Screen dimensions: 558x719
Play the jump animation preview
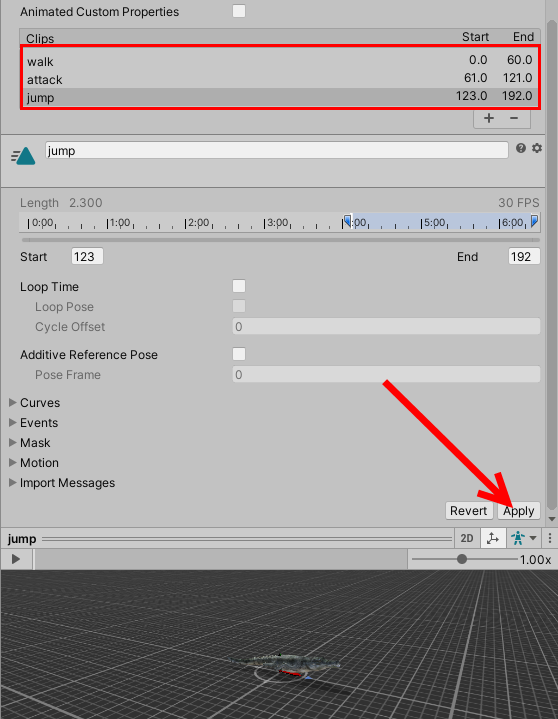(x=16, y=559)
